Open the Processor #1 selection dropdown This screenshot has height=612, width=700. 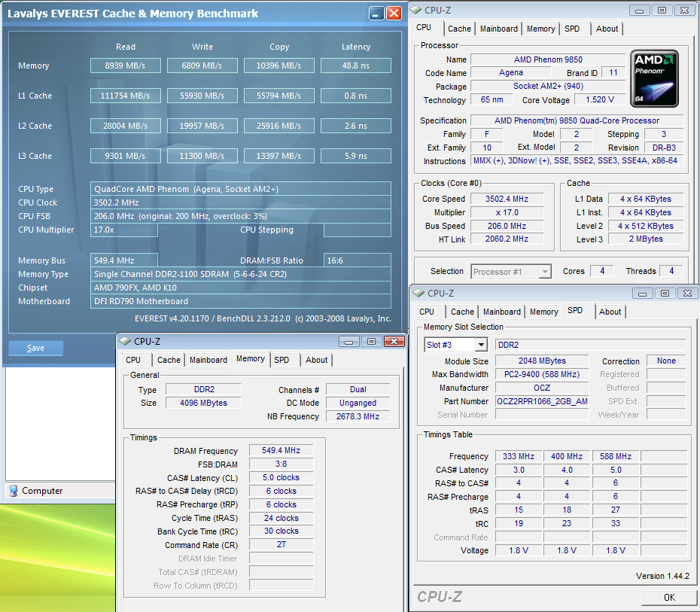545,272
